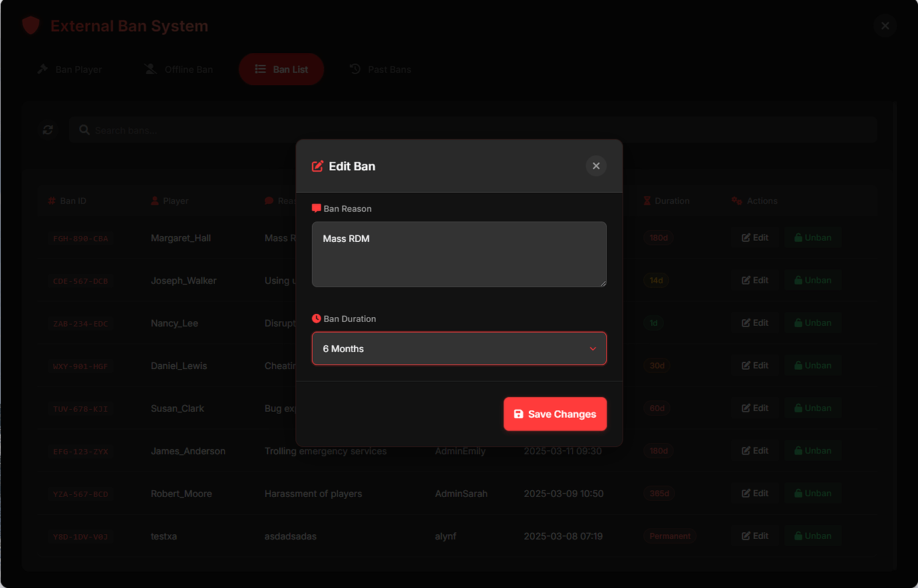Viewport: 918px width, 588px height.
Task: Close the Edit Ban dialog
Action: [595, 166]
